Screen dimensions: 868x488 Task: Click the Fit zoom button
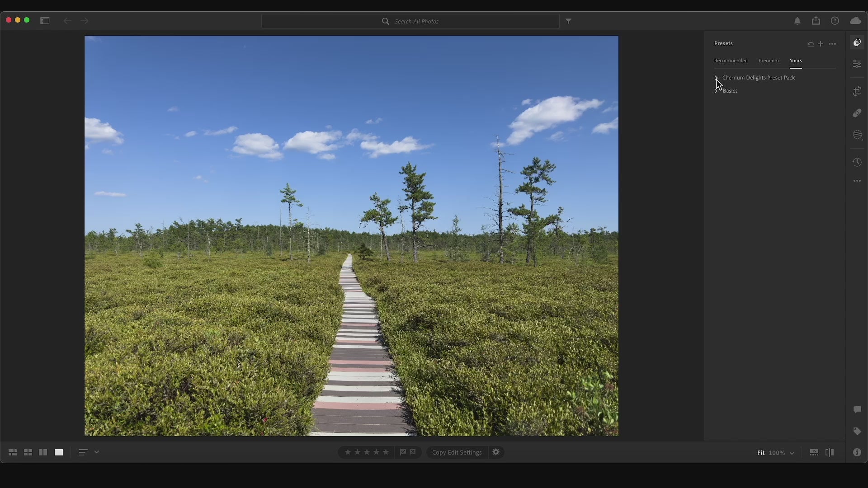point(761,453)
